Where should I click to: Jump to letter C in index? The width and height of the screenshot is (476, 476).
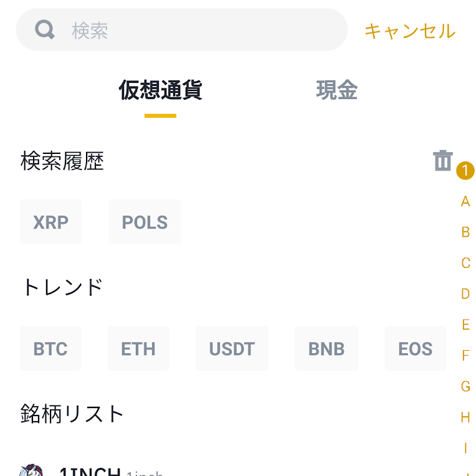pyautogui.click(x=465, y=263)
